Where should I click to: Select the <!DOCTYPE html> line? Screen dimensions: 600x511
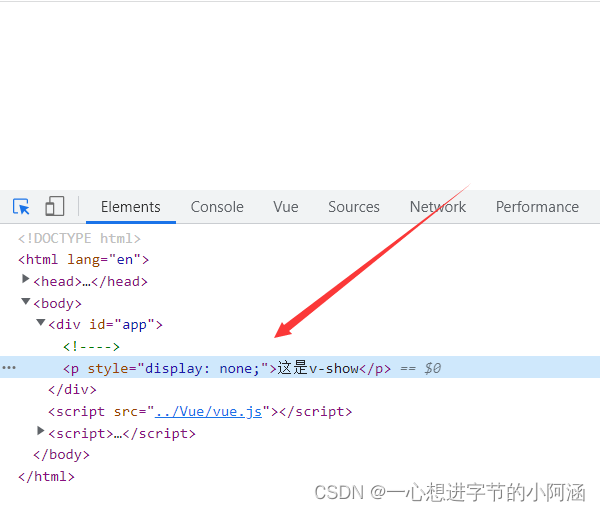79,238
